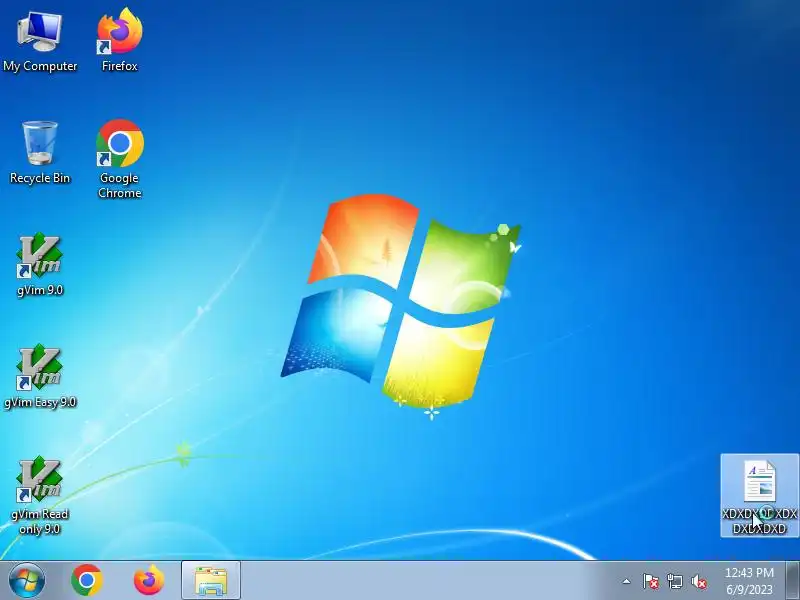Screen dimensions: 800x600
Task: Open the Action Center flag icon
Action: click(x=651, y=581)
